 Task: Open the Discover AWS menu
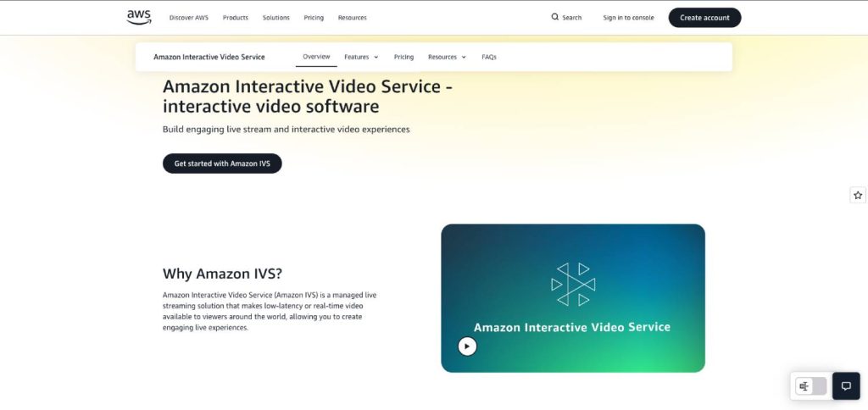click(x=189, y=18)
